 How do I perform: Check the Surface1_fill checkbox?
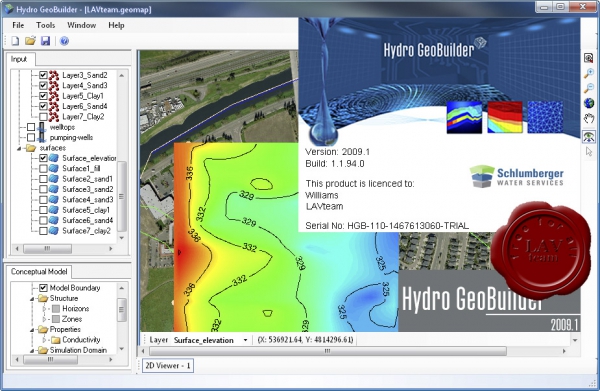click(43, 168)
